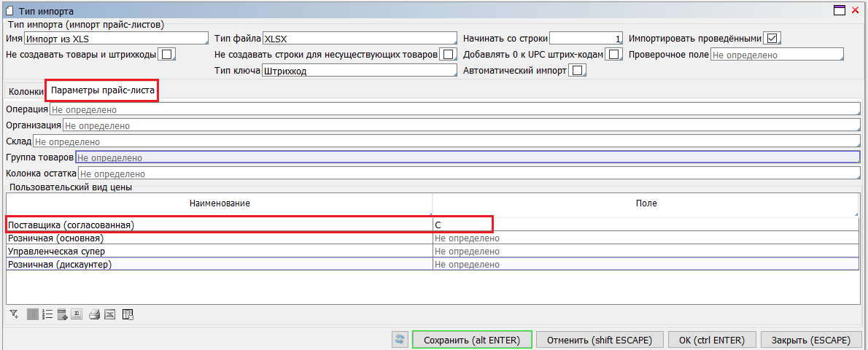Check the "Автоматический импорт" checkbox

point(578,71)
